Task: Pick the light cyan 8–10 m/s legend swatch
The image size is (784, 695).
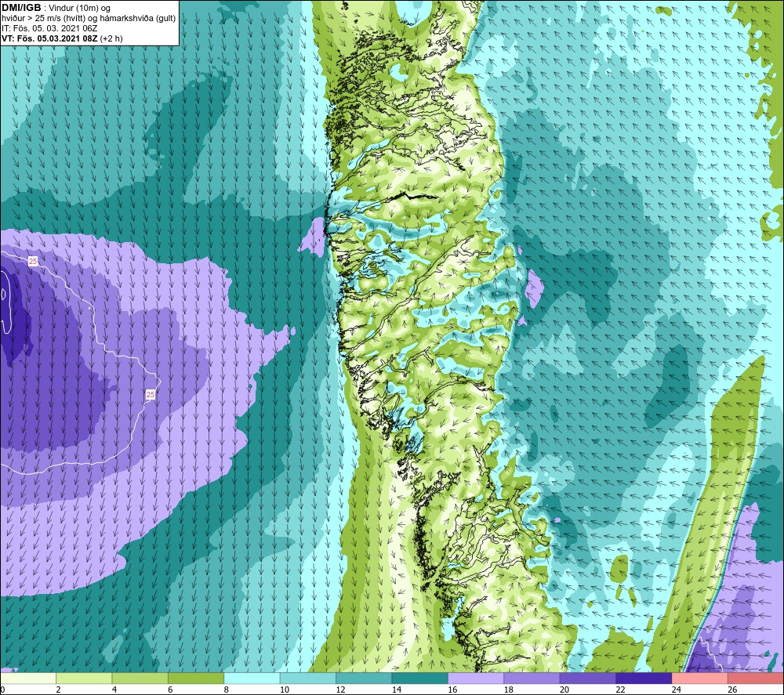Action: pos(252,678)
